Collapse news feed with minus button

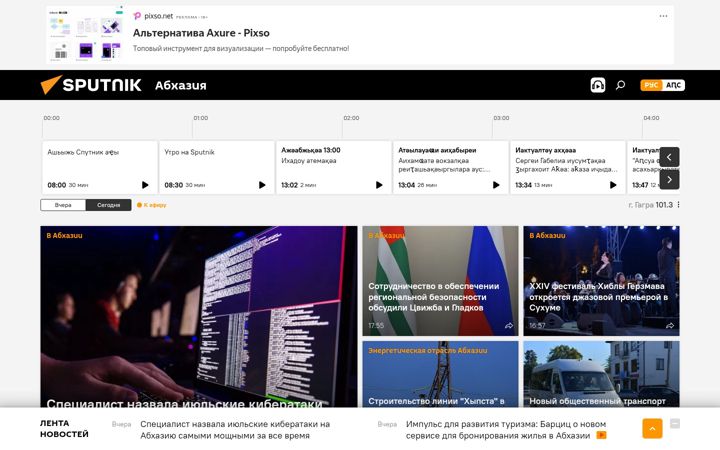pyautogui.click(x=675, y=423)
